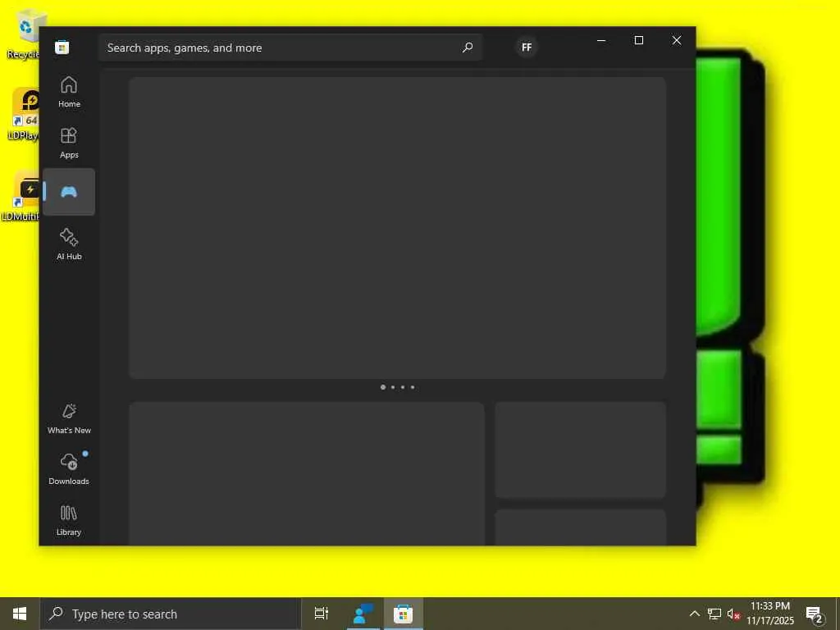Image resolution: width=840 pixels, height=630 pixels.
Task: Select the LDPlayer desktop shortcut
Action: click(x=22, y=113)
